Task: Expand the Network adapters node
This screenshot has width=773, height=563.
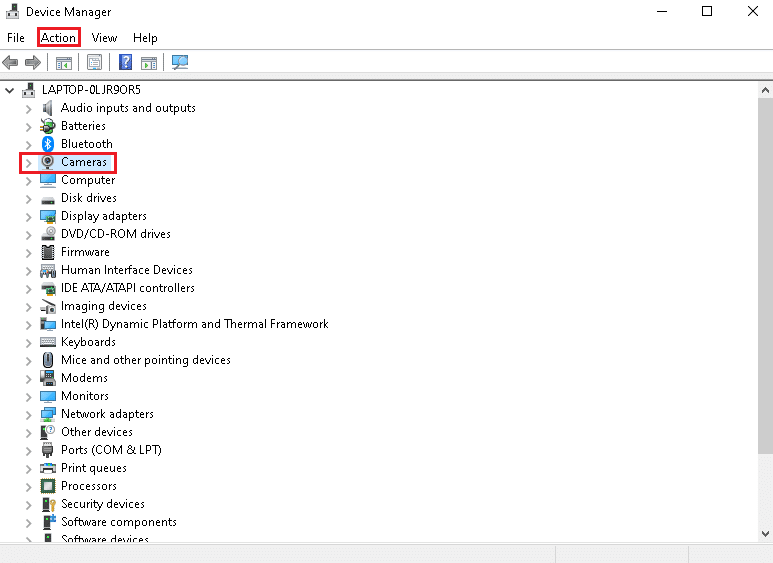Action: point(29,414)
